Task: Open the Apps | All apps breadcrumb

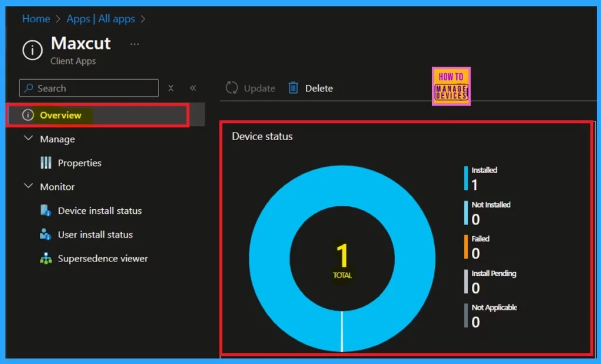Action: [x=101, y=19]
